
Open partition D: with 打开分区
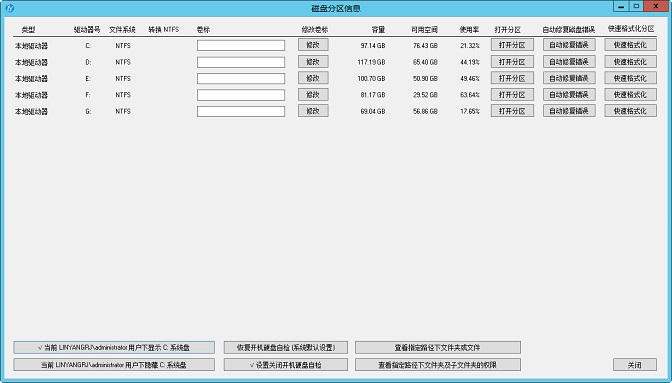512,62
